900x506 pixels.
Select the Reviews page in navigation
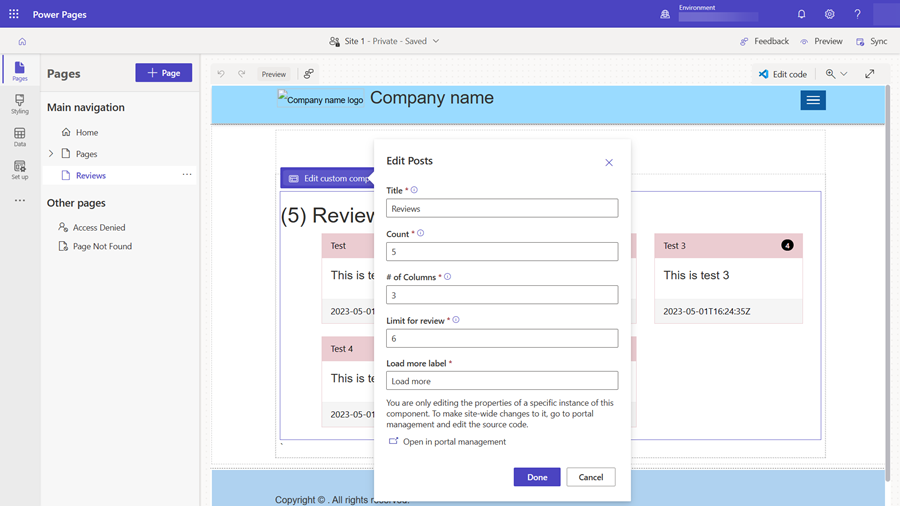pos(91,176)
